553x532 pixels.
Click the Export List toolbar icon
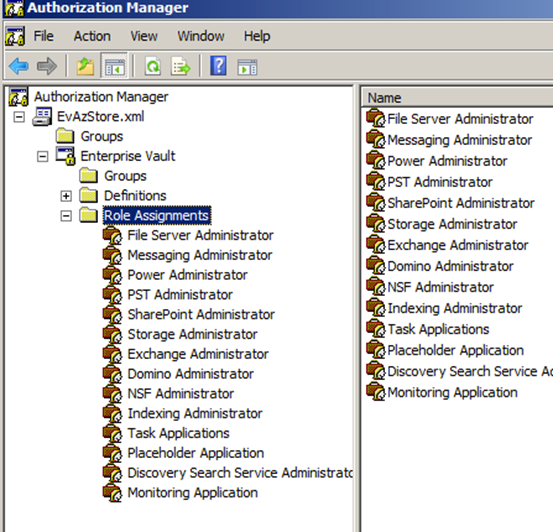(181, 66)
